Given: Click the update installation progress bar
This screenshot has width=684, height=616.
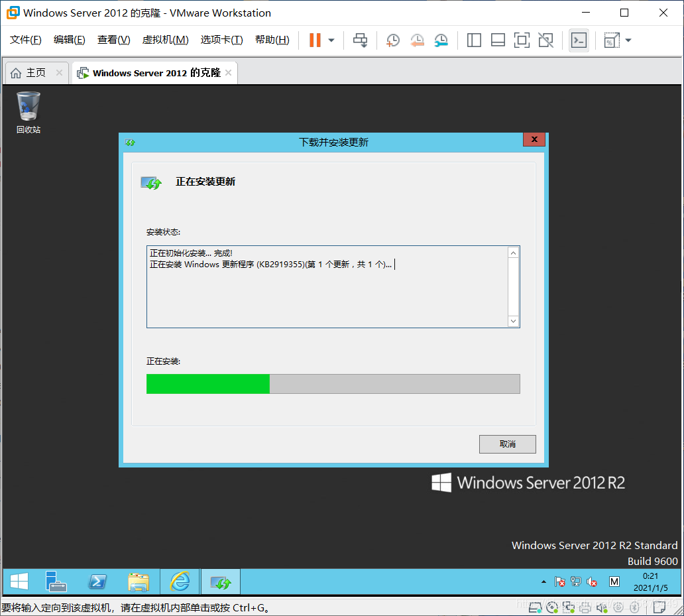Looking at the screenshot, I should (333, 383).
